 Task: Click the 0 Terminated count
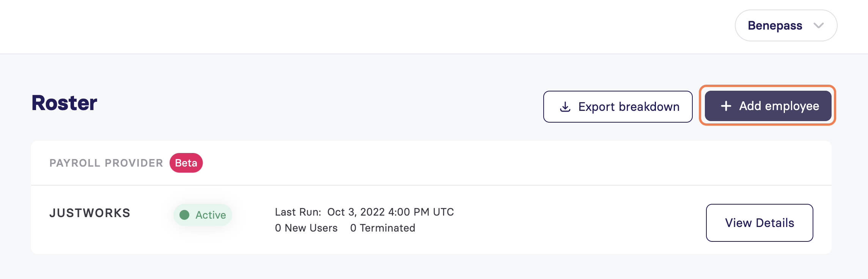382,228
